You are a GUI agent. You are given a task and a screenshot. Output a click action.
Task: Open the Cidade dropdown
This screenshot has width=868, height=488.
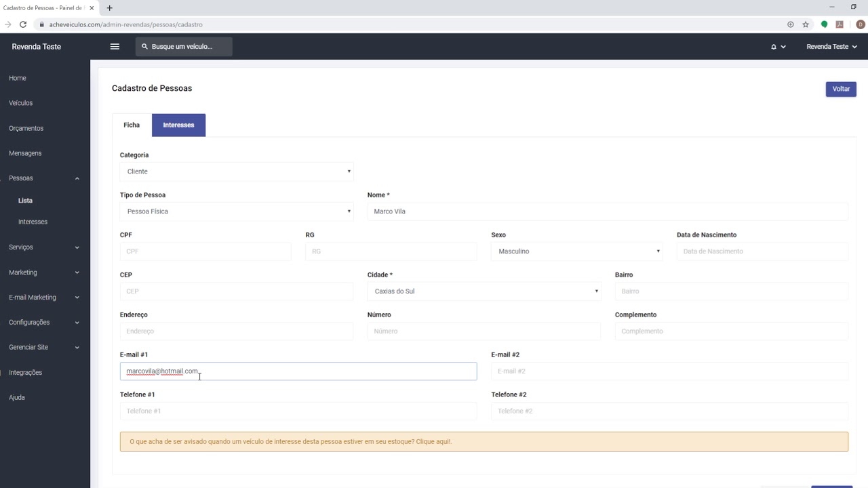[484, 291]
